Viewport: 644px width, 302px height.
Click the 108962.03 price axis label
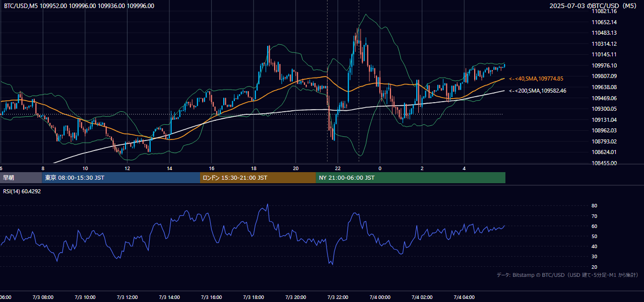605,130
